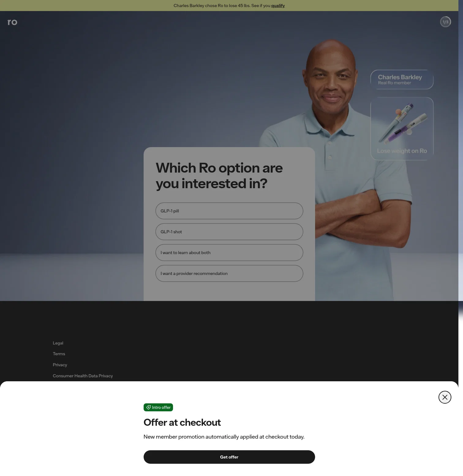Choose I want to learn about both
This screenshot has height=476, width=463.
pos(229,253)
